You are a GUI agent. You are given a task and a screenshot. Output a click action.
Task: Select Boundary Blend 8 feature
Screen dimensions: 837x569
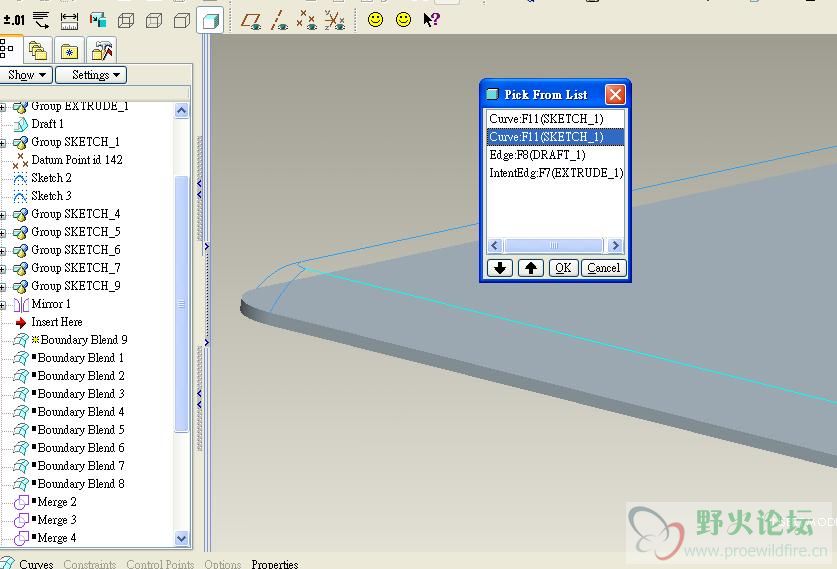click(x=81, y=484)
